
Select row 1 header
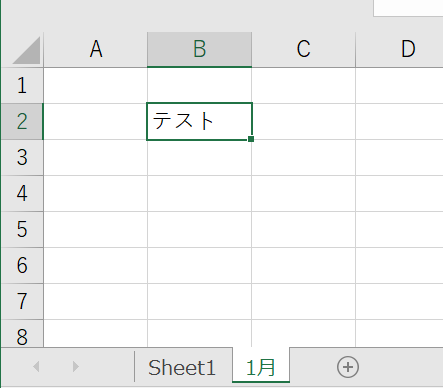pyautogui.click(x=22, y=85)
